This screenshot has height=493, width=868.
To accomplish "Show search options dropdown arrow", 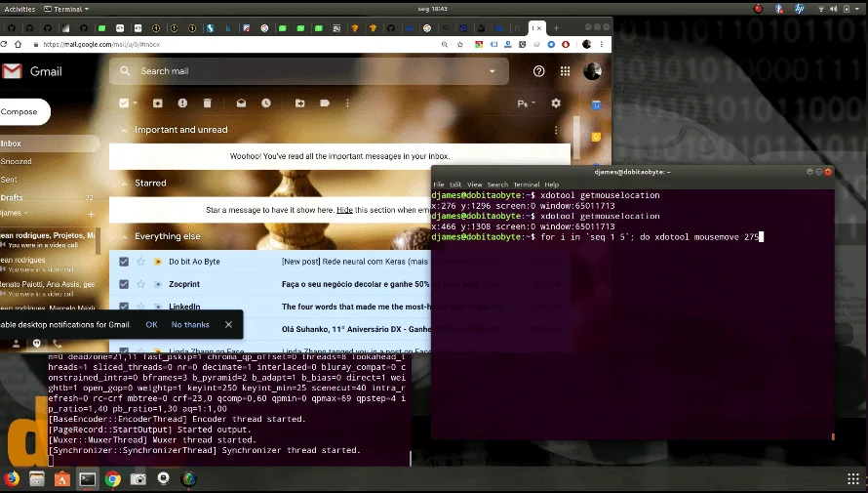I will [493, 71].
